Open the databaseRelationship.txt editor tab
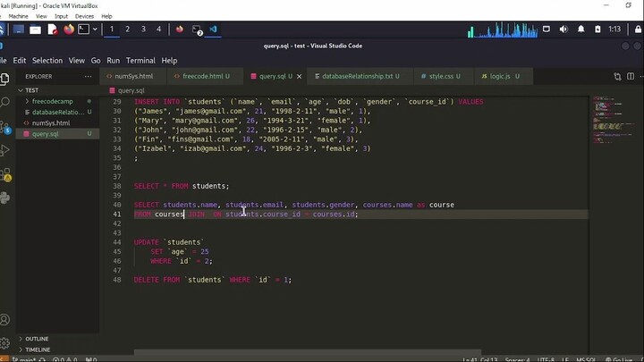This screenshot has width=644, height=362. (360, 76)
